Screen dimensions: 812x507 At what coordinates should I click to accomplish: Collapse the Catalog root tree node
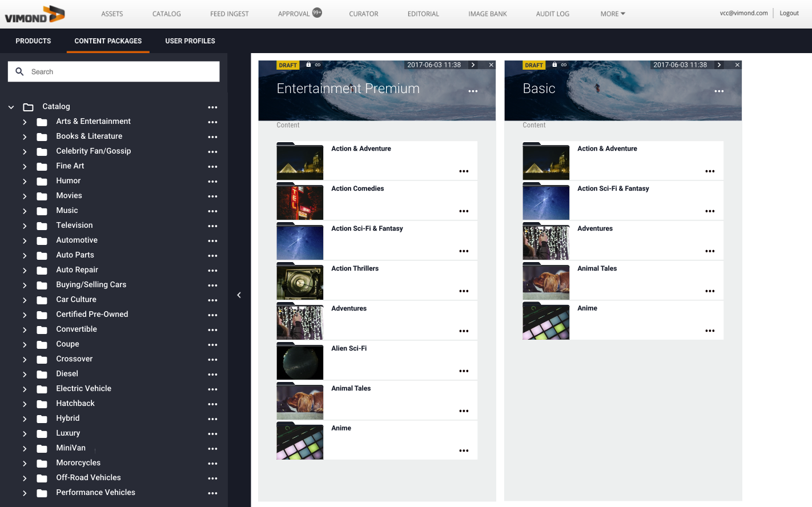pos(11,107)
